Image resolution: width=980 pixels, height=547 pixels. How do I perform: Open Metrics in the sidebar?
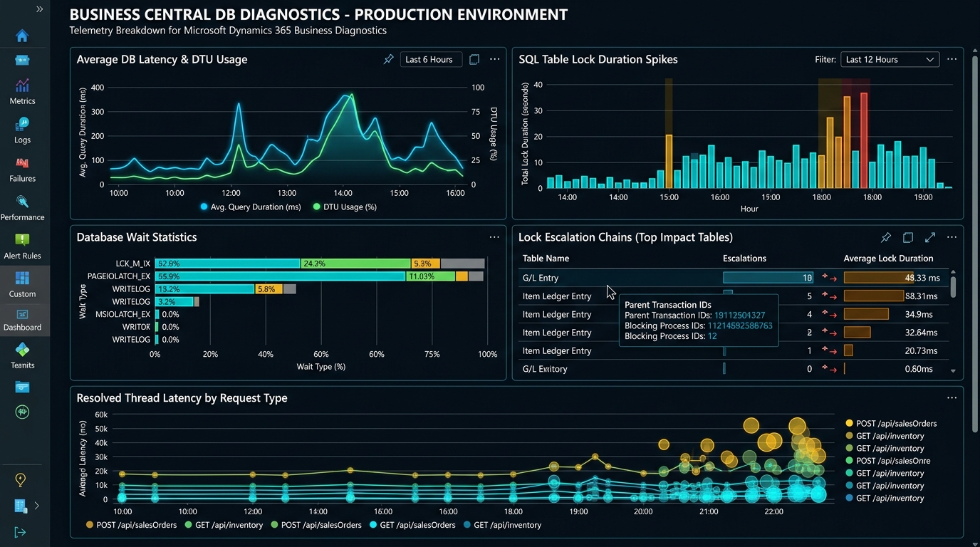click(22, 91)
